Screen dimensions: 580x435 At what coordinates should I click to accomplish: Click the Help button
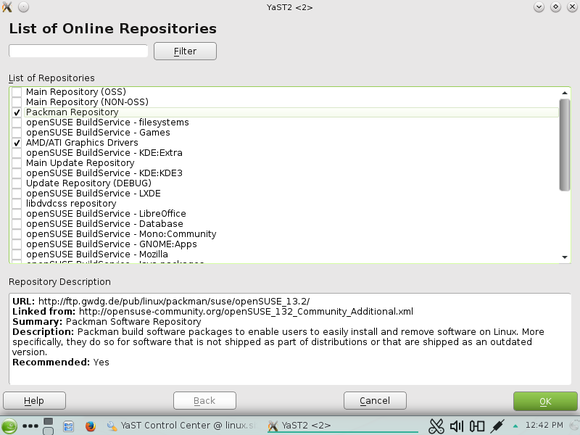[x=34, y=401]
